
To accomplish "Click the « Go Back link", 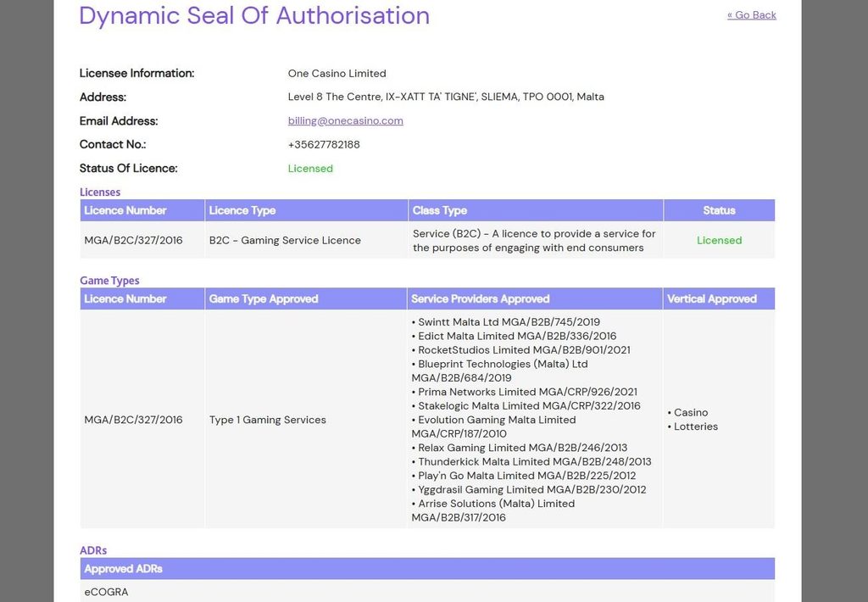I will coord(751,15).
